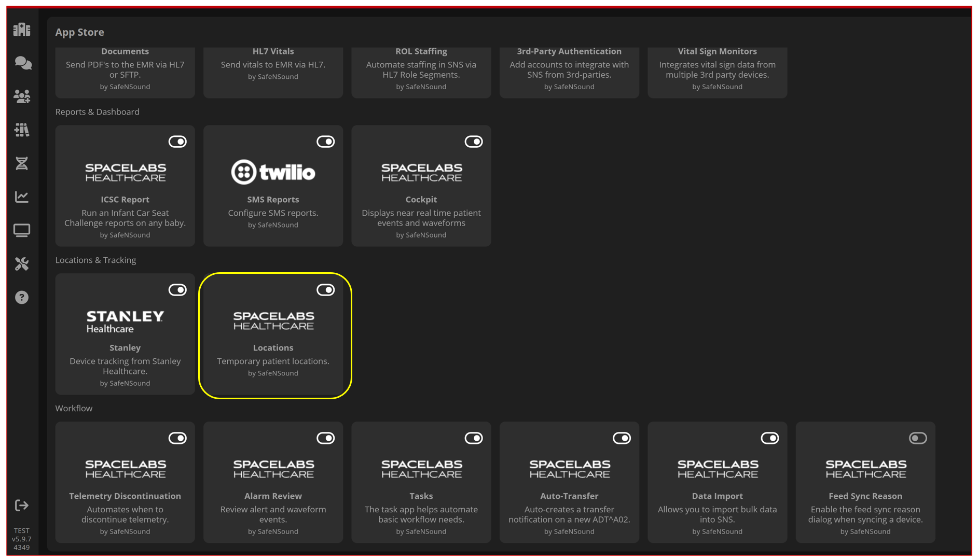Viewport: 978px width, 560px height.
Task: Click 'Temporary patient locations.' description
Action: 273,361
